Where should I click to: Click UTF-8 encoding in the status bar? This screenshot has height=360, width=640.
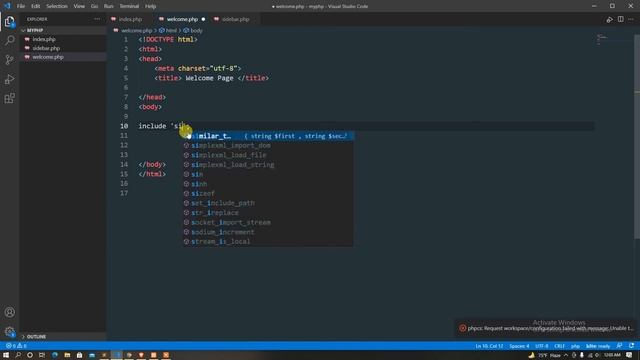[542, 346]
